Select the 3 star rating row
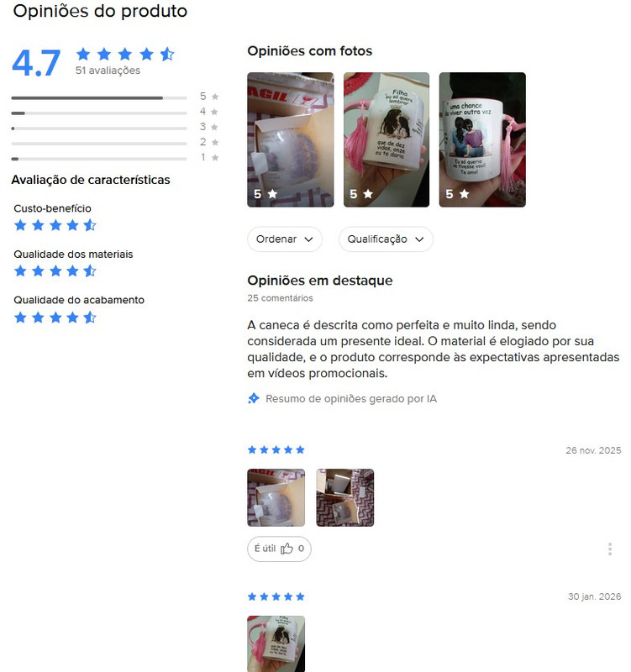 pyautogui.click(x=115, y=128)
